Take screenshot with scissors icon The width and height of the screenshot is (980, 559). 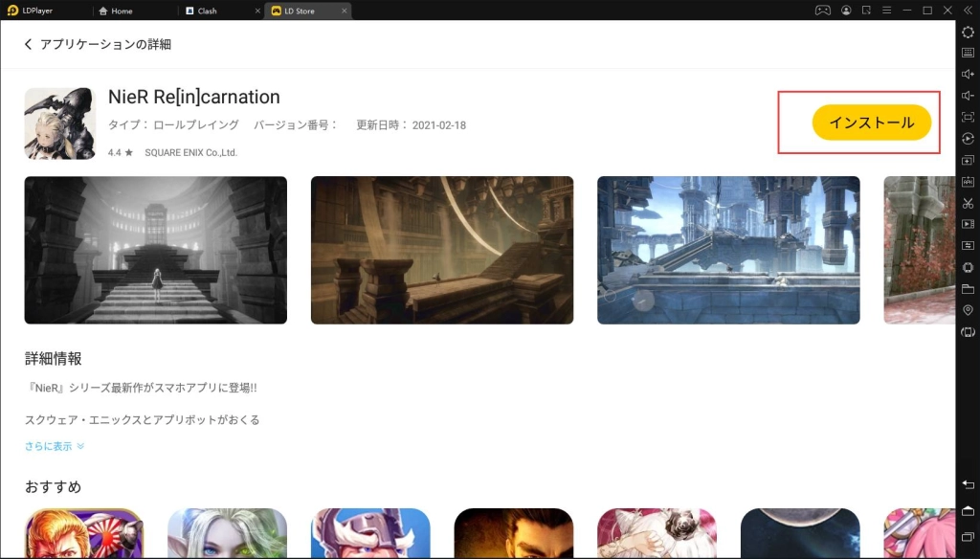(x=969, y=203)
